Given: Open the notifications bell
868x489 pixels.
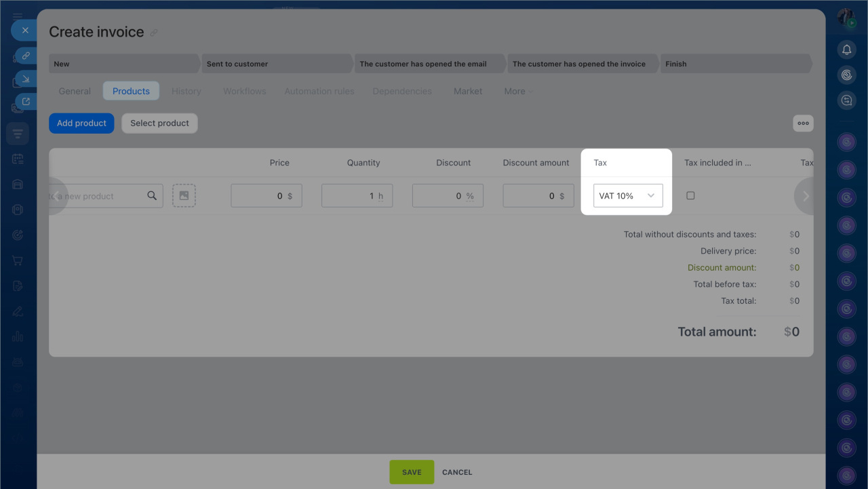Looking at the screenshot, I should pyautogui.click(x=846, y=50).
